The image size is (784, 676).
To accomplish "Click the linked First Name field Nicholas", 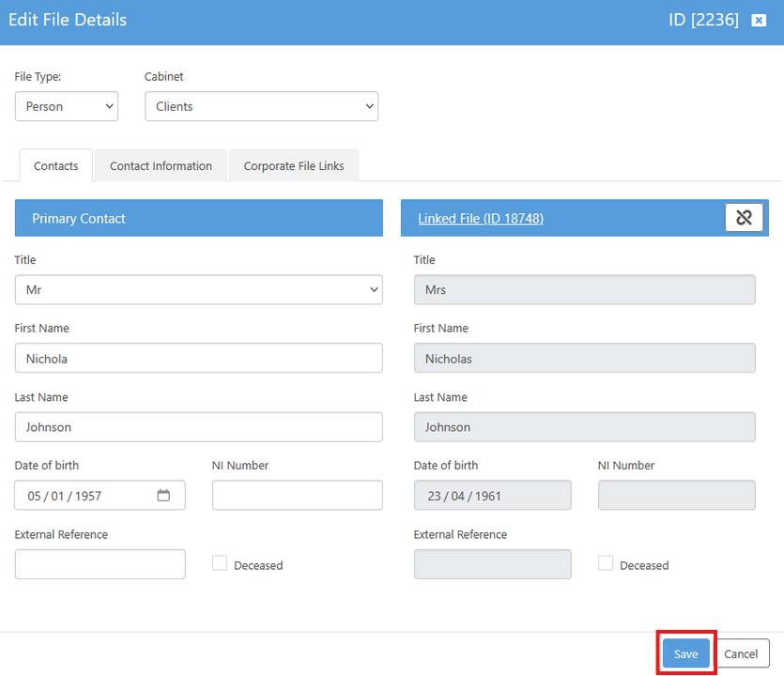I will (585, 358).
